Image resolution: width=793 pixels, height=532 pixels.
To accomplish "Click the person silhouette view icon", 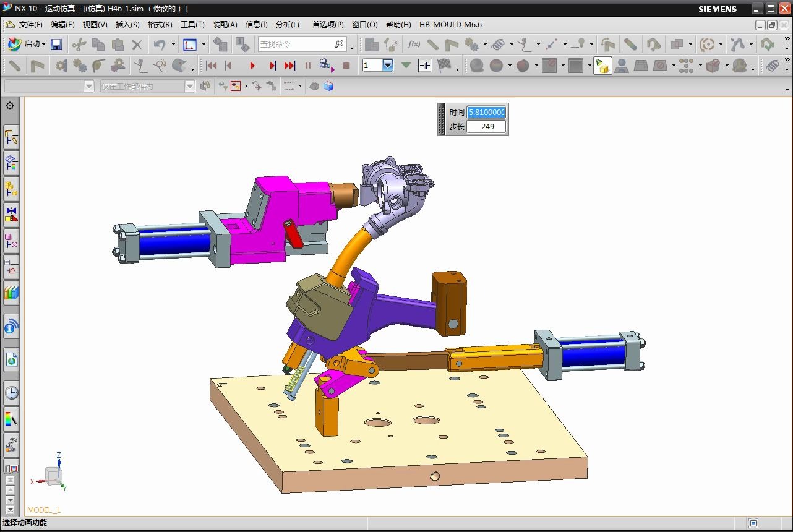I will pyautogui.click(x=622, y=66).
